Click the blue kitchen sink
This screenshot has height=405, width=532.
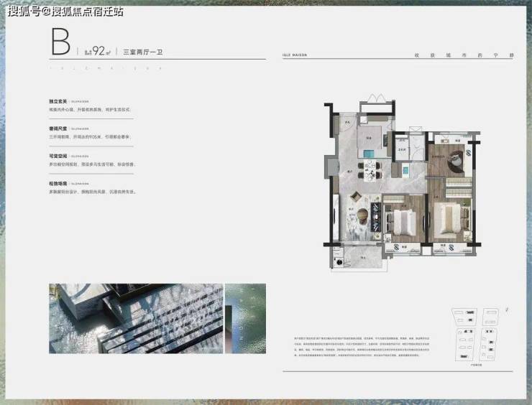pyautogui.click(x=367, y=152)
